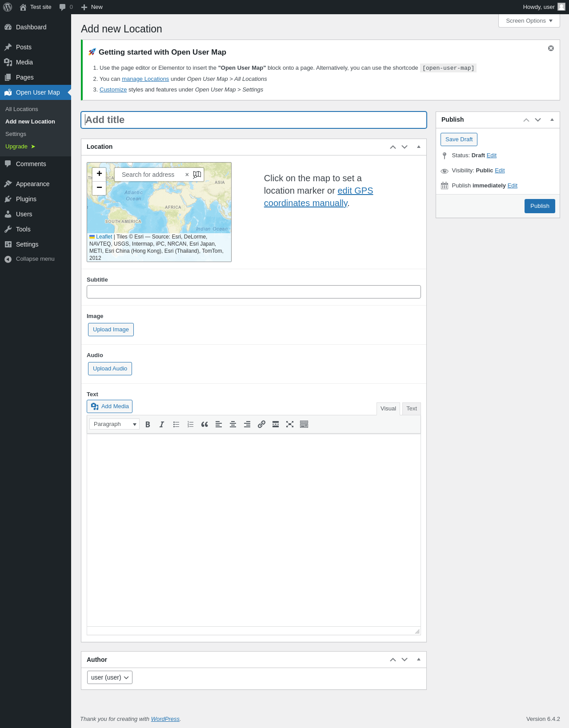Image resolution: width=569 pixels, height=728 pixels.
Task: Open All Locations in sidebar menu
Action: (22, 109)
